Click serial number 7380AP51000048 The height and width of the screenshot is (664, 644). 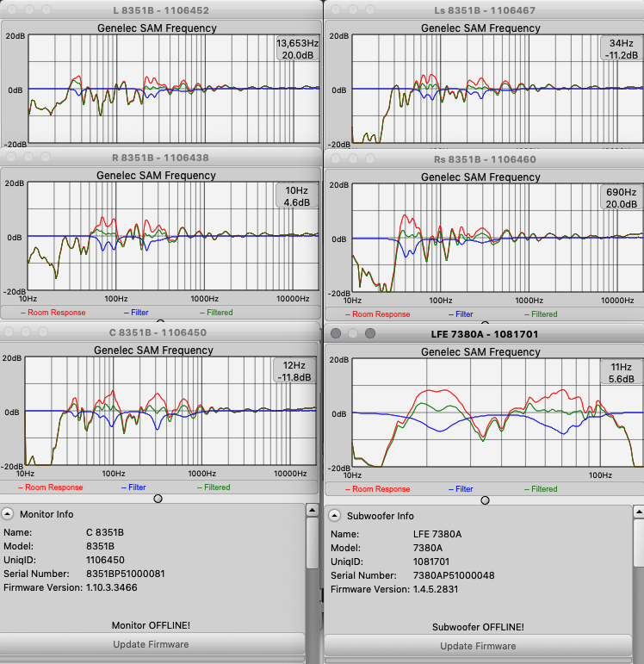tap(454, 575)
